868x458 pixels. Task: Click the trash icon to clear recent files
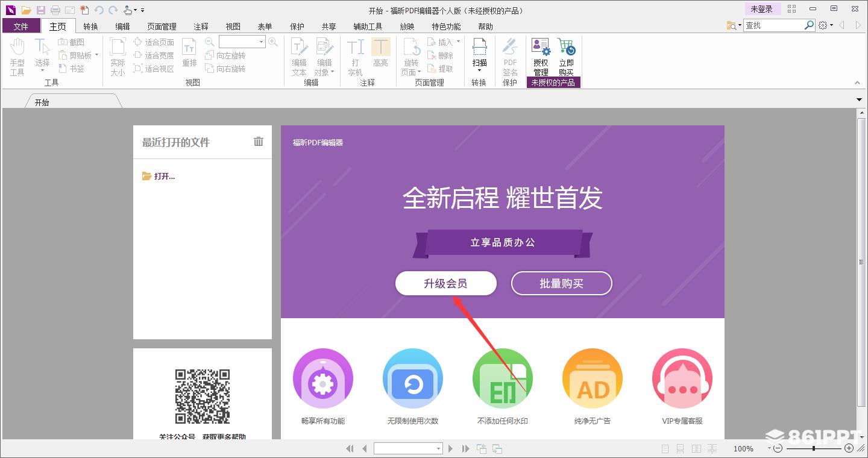coord(259,142)
